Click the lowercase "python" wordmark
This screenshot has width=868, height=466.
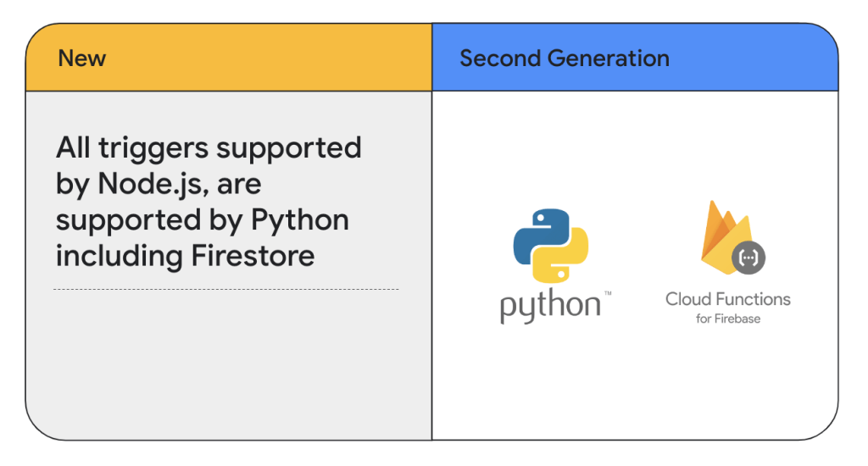[549, 305]
